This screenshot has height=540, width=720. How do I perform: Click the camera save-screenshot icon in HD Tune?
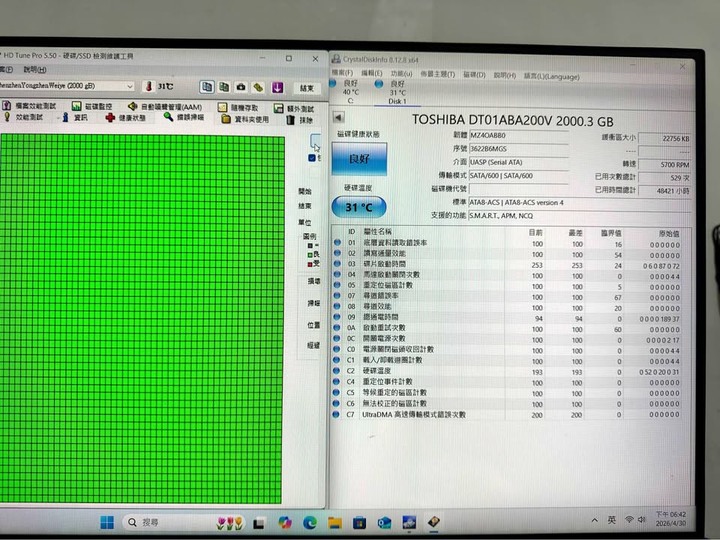coord(241,87)
